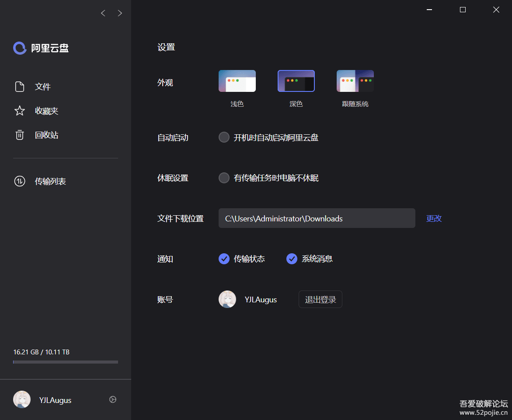The height and width of the screenshot is (420, 512).
Task: Uncheck the 系统消息 notification checkbox
Action: pyautogui.click(x=292, y=259)
